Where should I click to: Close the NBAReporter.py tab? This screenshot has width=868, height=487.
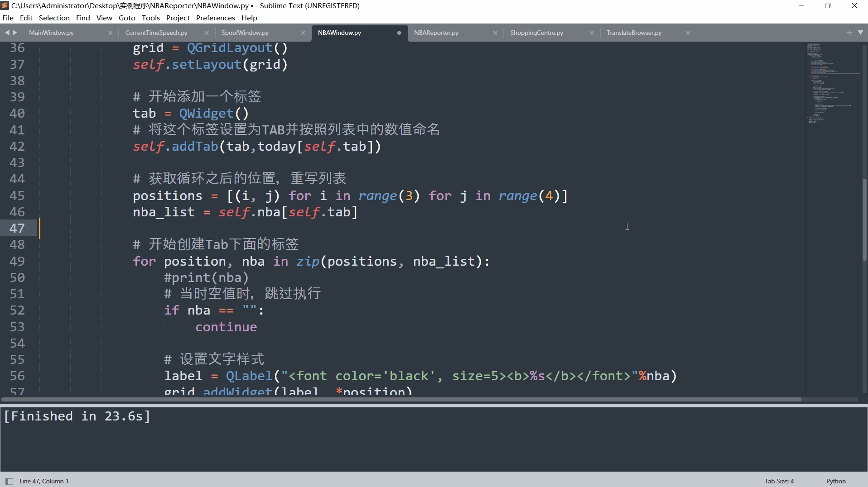pyautogui.click(x=495, y=33)
